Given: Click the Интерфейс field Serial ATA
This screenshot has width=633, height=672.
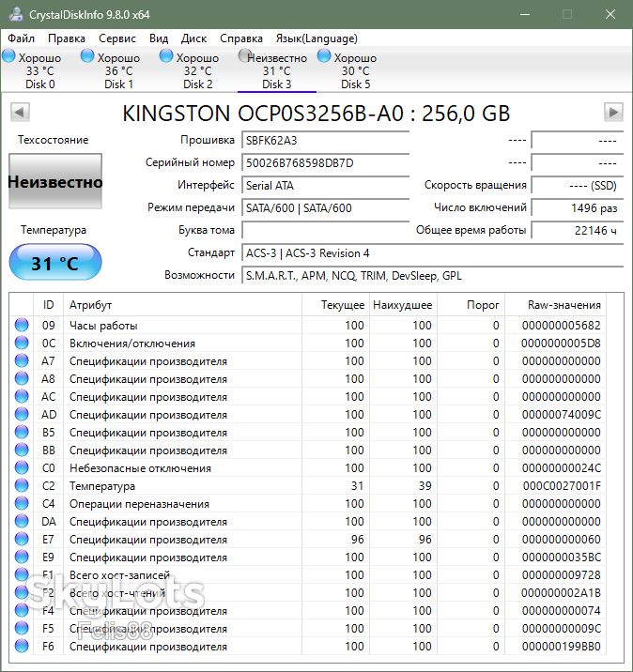Looking at the screenshot, I should click(326, 186).
